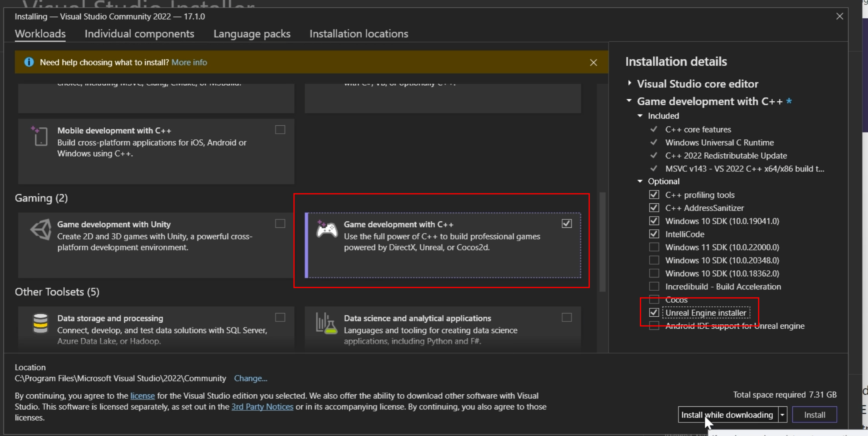
Task: Dismiss the help banner with its X
Action: point(593,62)
